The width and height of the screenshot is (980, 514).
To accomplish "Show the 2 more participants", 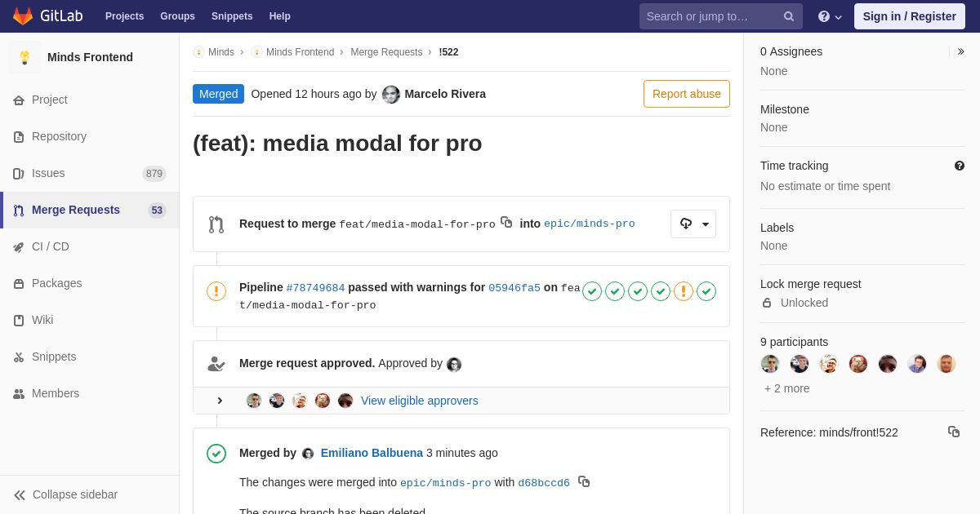I will 787,388.
